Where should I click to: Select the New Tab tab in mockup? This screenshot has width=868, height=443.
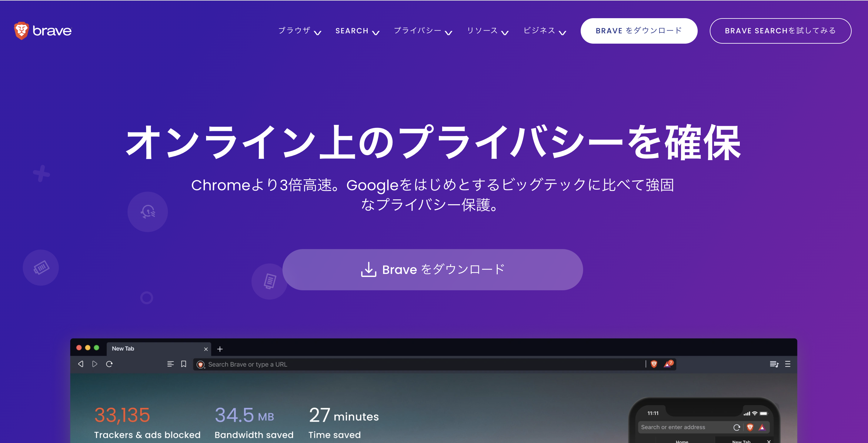click(x=159, y=349)
